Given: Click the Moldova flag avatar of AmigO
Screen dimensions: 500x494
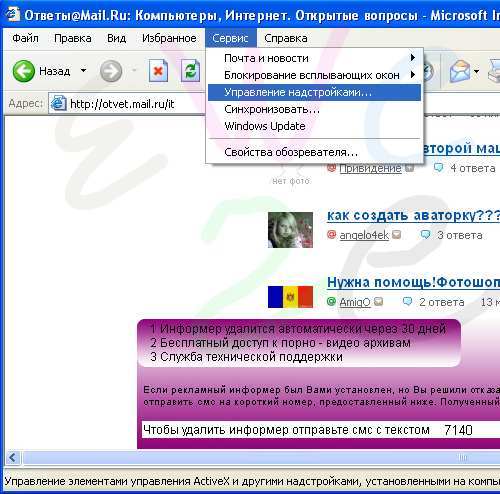Looking at the screenshot, I should pos(290,297).
